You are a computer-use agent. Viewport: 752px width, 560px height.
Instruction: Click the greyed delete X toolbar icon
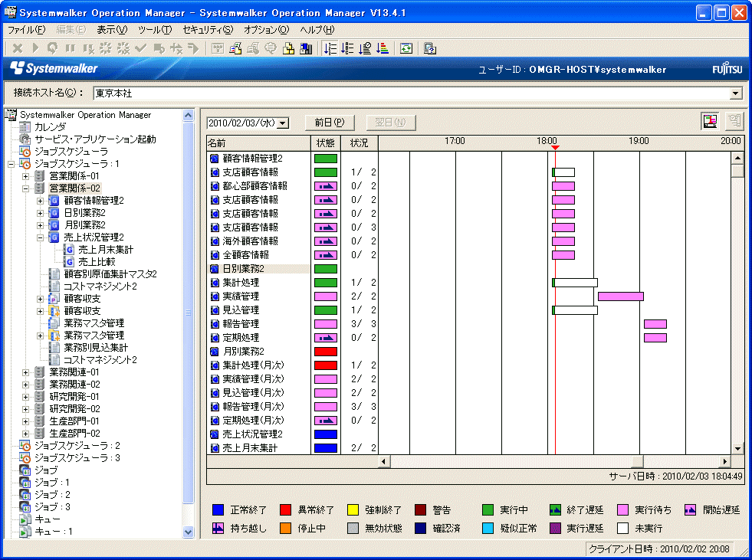click(18, 48)
